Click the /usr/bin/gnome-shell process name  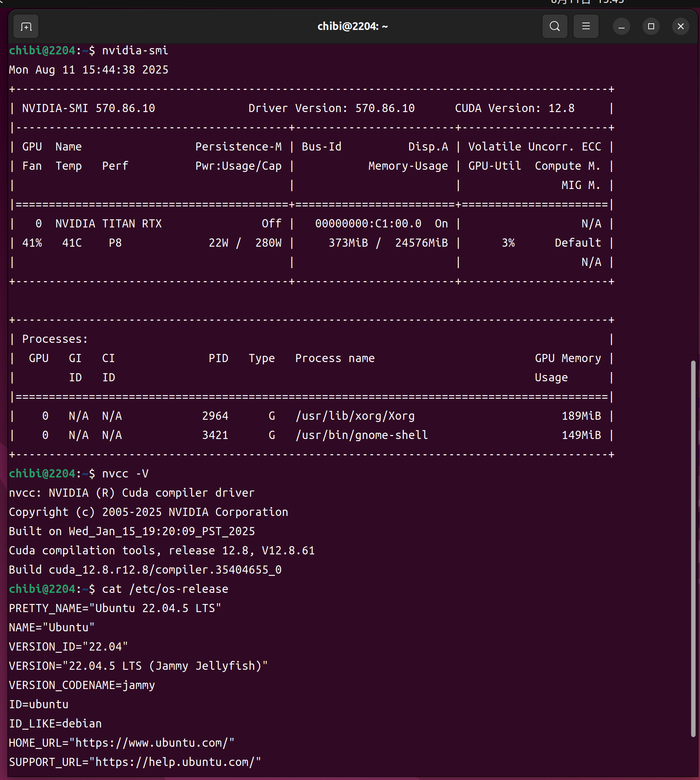click(x=361, y=435)
